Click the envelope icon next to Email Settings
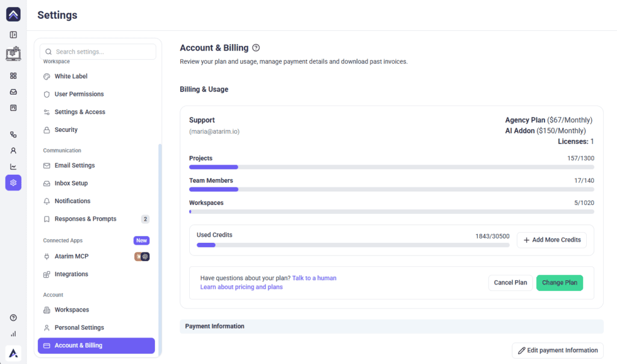Viewport: 617px width, 364px height. pos(46,166)
